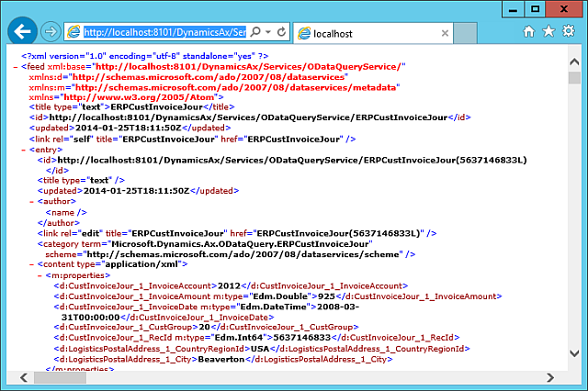Click the search magnifier in address bar
588x391 pixels.
click(254, 32)
